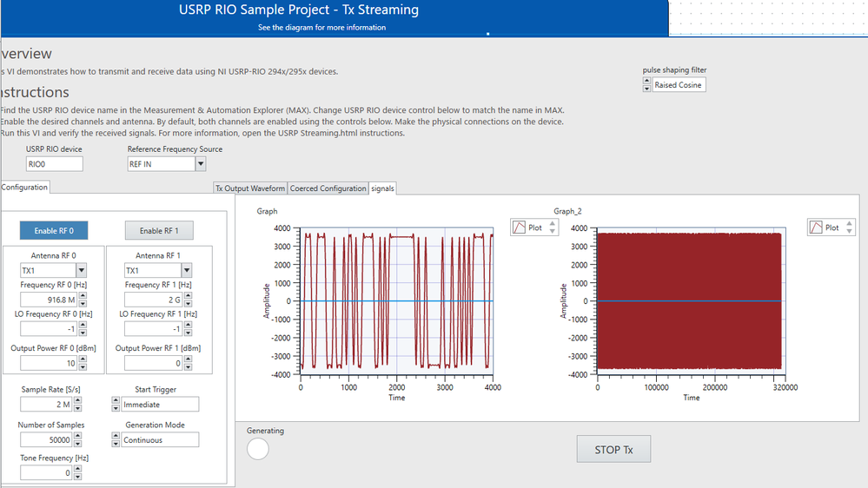
Task: Select the Configuration tab
Action: pyautogui.click(x=24, y=187)
